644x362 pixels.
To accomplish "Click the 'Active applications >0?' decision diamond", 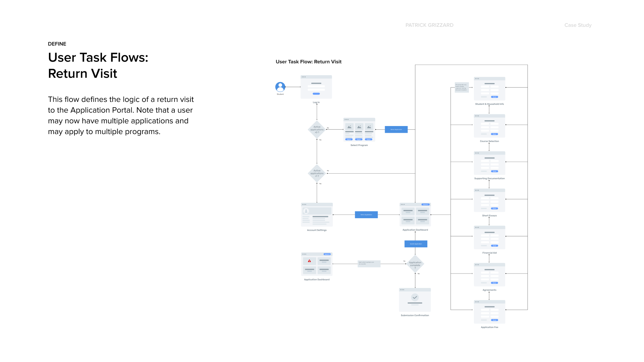I will click(x=317, y=129).
